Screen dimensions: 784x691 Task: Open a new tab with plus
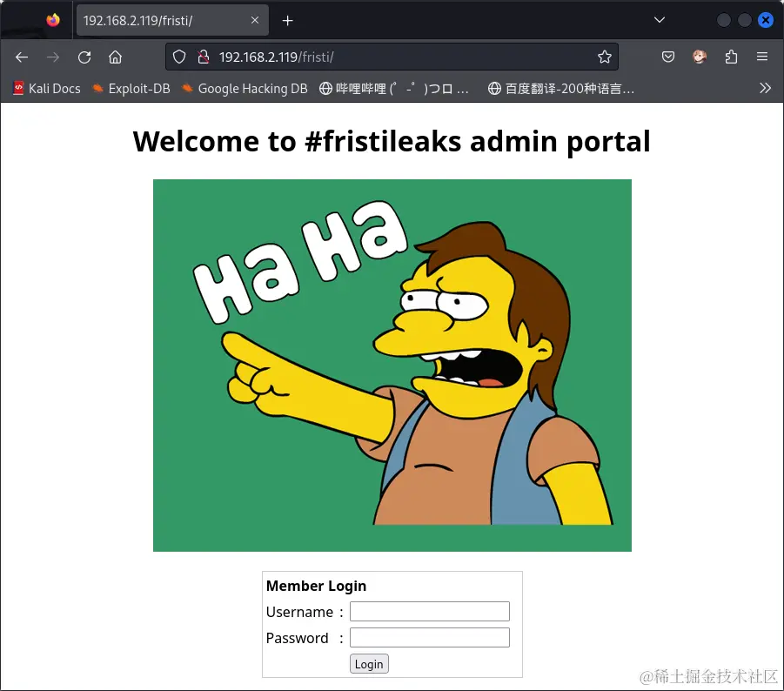coord(287,21)
